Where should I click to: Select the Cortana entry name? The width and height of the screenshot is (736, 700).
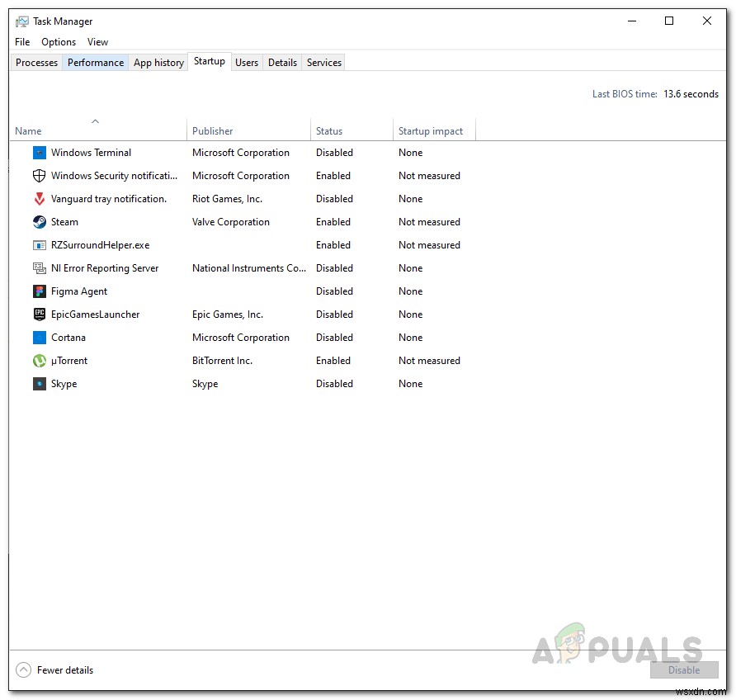click(68, 337)
